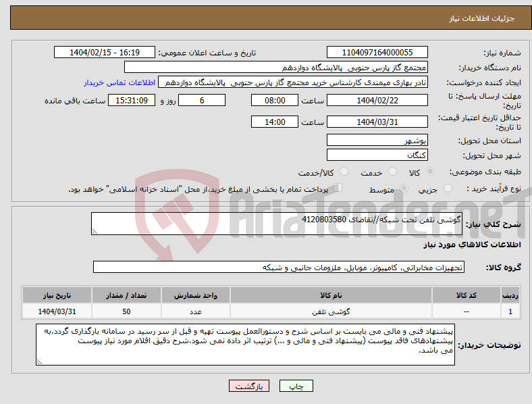Viewport: 532px width, 404px height.
Task: Click the general need description textarea
Action: 277,224
